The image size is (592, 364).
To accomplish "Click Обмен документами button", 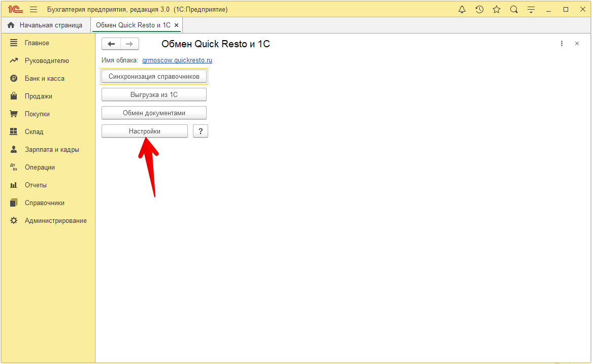I will 154,113.
